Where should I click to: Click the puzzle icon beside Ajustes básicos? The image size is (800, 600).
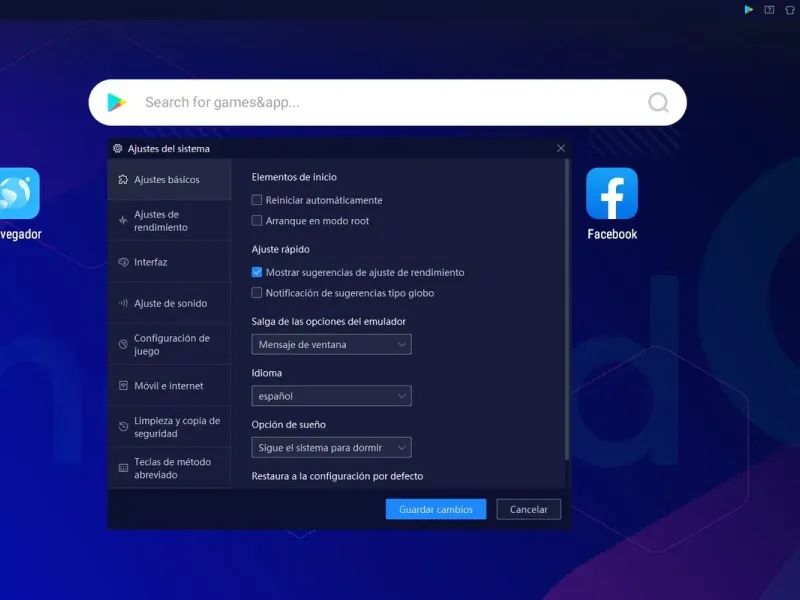coord(123,180)
